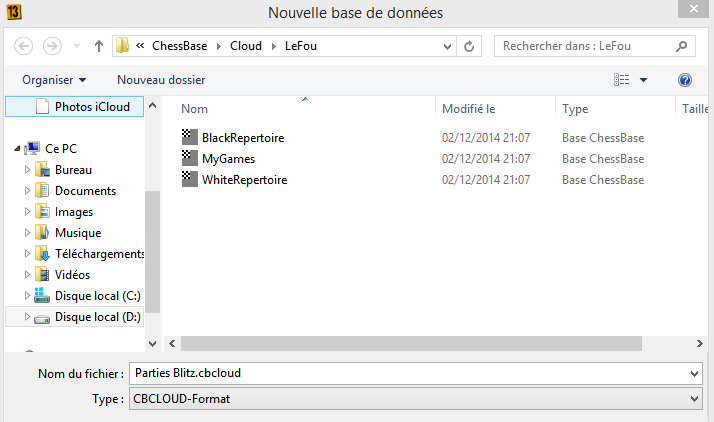Expand Disque local (D:) node
This screenshot has width=714, height=422.
pyautogui.click(x=27, y=316)
